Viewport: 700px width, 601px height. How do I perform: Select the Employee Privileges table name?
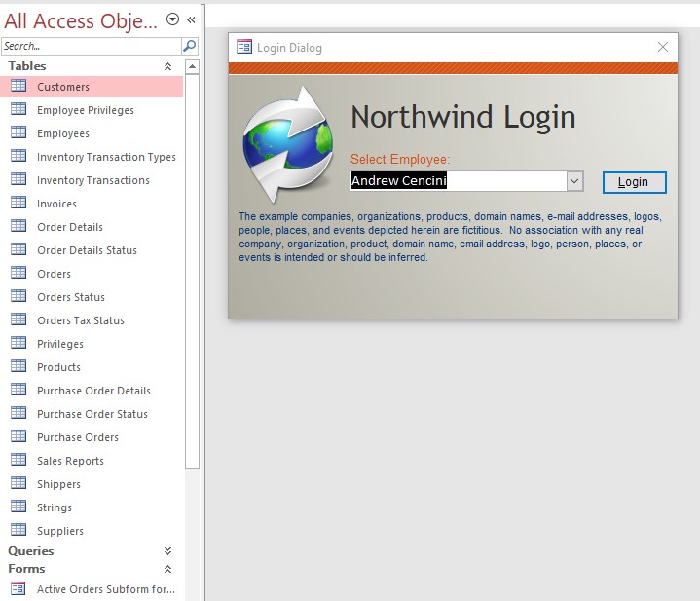pos(86,110)
